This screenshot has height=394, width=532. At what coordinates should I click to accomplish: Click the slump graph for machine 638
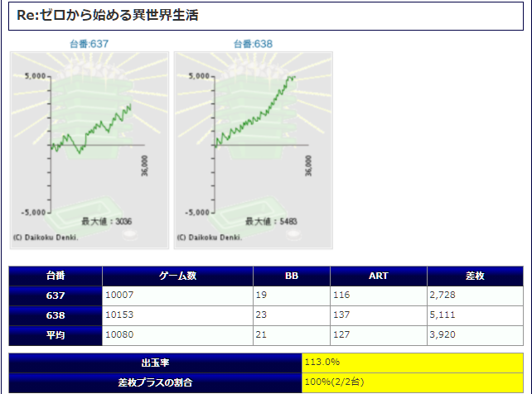point(253,150)
